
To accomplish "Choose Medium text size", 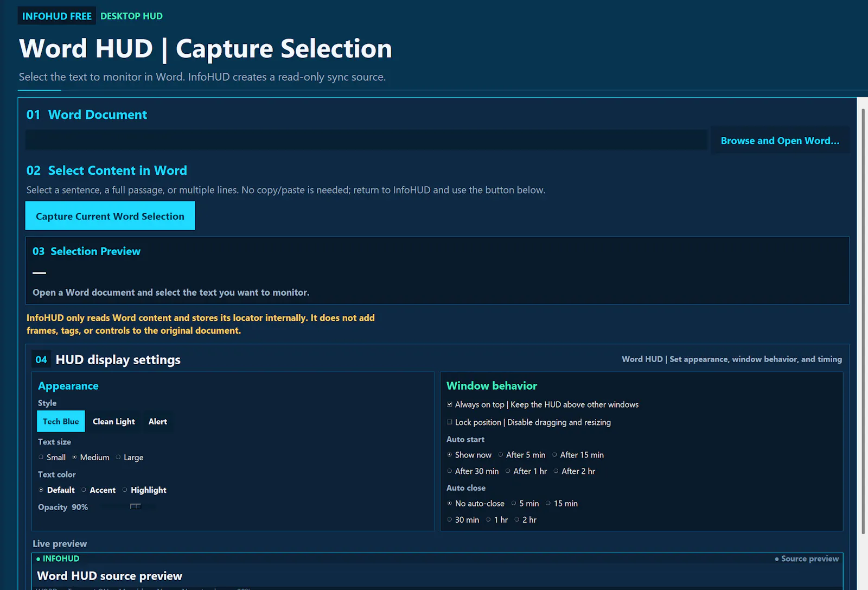I will click(x=91, y=458).
